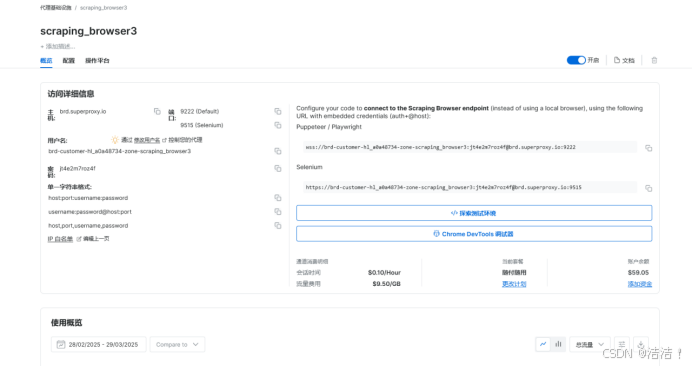693x367 pixels.
Task: Click the 修改用户名 link
Action: coord(147,140)
